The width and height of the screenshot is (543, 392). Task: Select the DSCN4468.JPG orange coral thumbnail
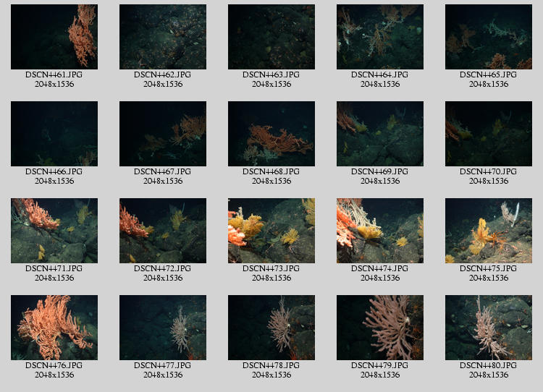271,134
